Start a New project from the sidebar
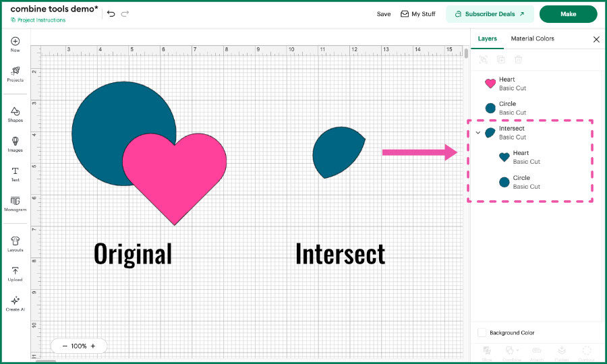Screen dimensions: 607x364 pos(15,44)
